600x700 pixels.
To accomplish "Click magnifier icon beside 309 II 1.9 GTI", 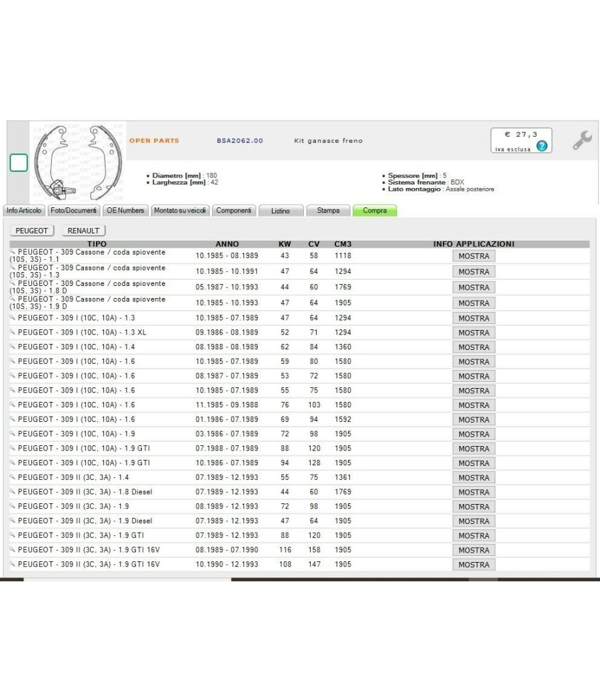I will [13, 535].
